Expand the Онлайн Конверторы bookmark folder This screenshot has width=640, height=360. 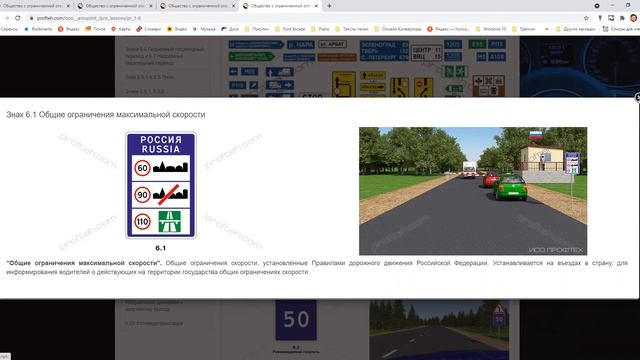click(398, 29)
